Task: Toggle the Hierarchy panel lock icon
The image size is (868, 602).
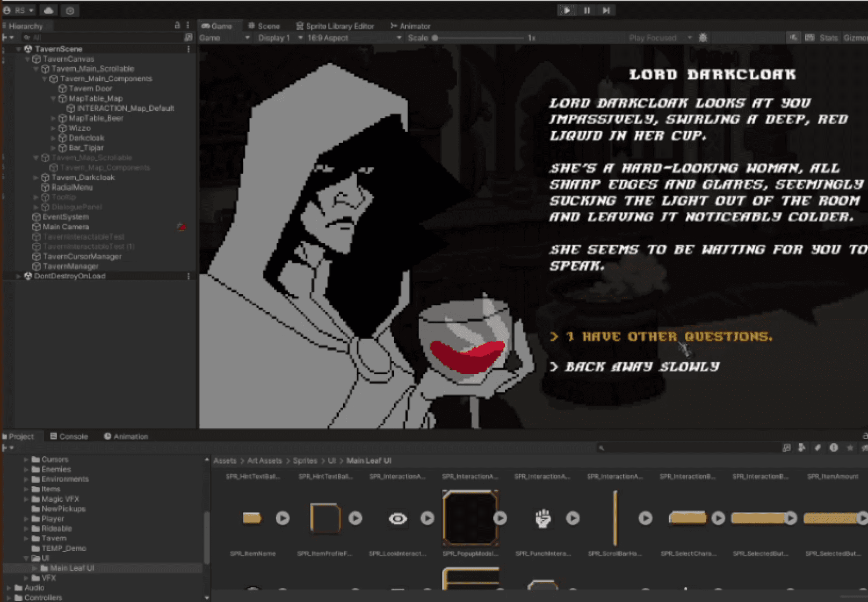Action: [x=177, y=25]
